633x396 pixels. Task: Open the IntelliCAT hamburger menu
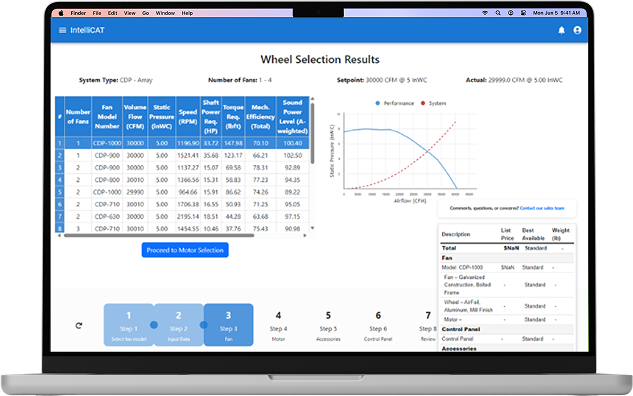tap(63, 30)
